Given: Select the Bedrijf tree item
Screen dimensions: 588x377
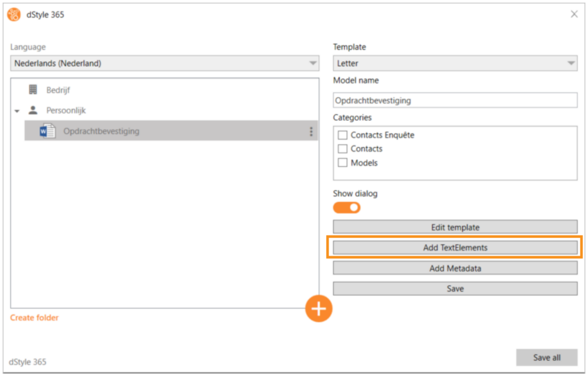Looking at the screenshot, I should tap(58, 90).
